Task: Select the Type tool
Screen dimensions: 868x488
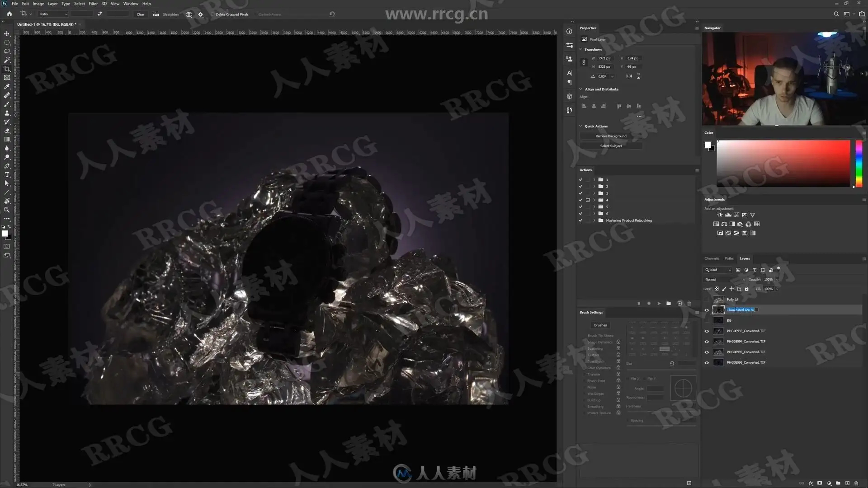Action: [x=7, y=174]
